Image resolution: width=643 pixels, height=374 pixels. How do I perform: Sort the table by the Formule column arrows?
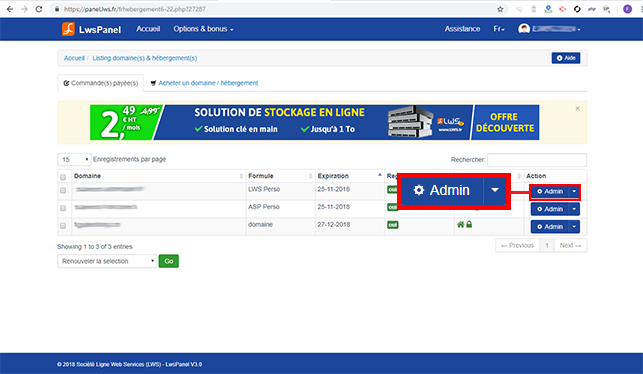pos(310,176)
